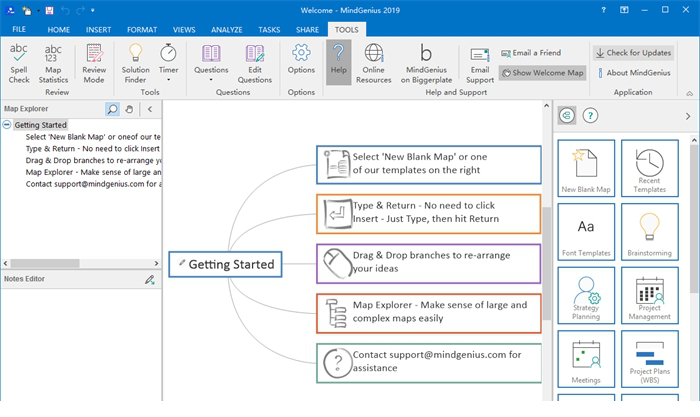
Task: Select 'Type & Return' row in Map Explorer
Action: coord(93,149)
